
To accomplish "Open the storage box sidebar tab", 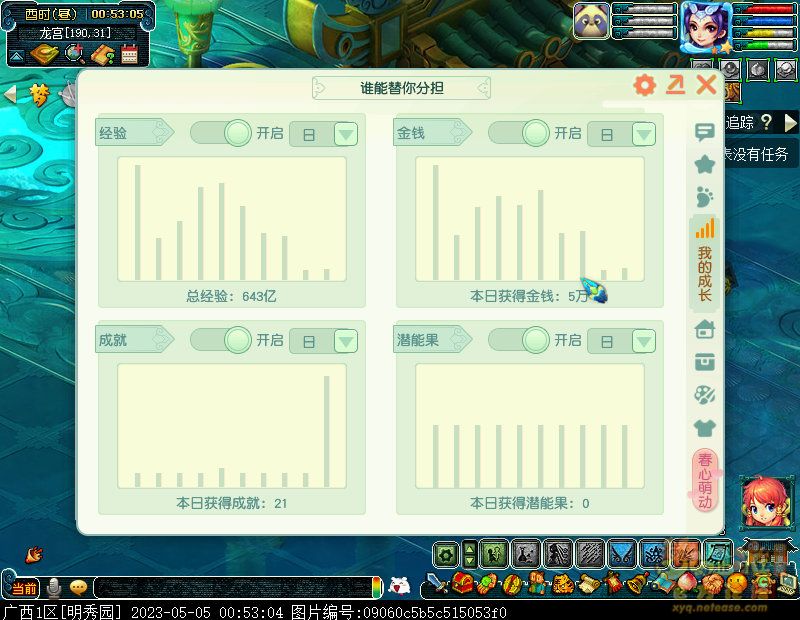I will [705, 362].
